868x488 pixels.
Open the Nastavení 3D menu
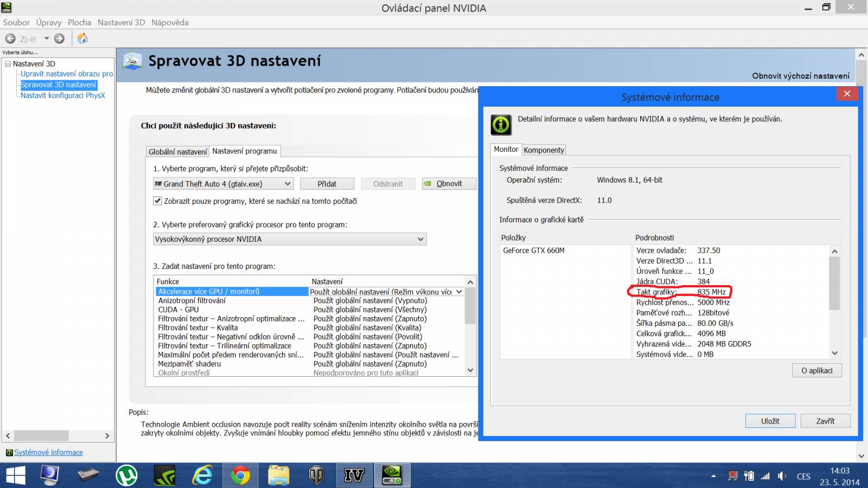click(121, 22)
